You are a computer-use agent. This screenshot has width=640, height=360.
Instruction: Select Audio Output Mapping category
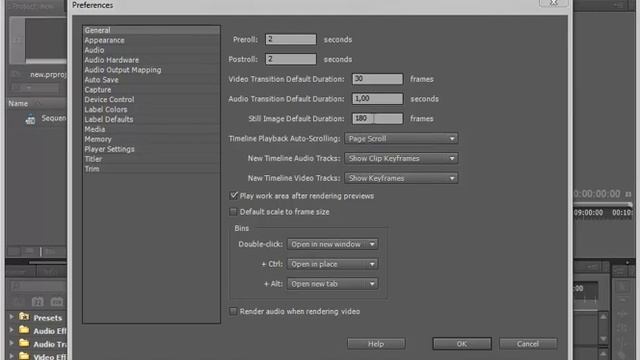pos(151,70)
